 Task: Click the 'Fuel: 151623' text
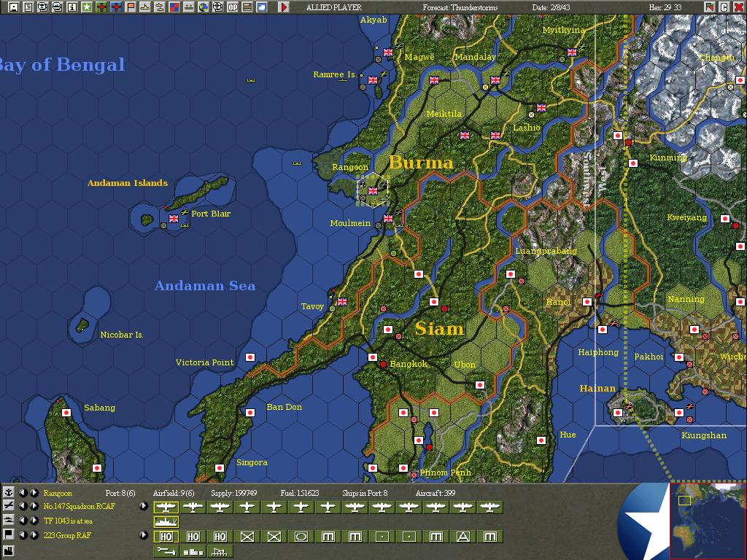click(300, 493)
